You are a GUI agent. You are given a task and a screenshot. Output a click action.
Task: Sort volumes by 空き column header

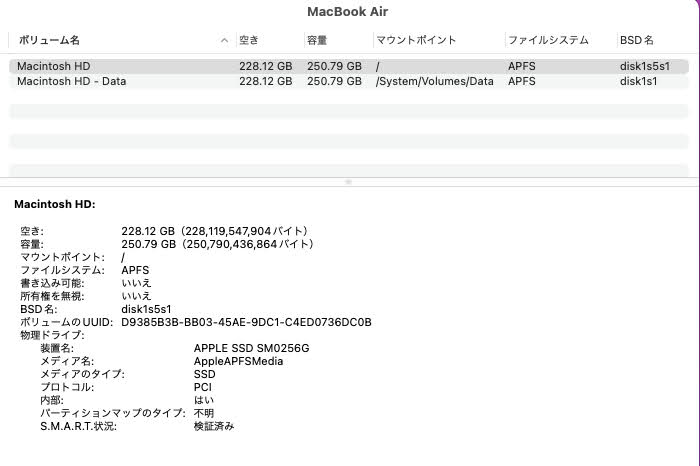[x=250, y=41]
